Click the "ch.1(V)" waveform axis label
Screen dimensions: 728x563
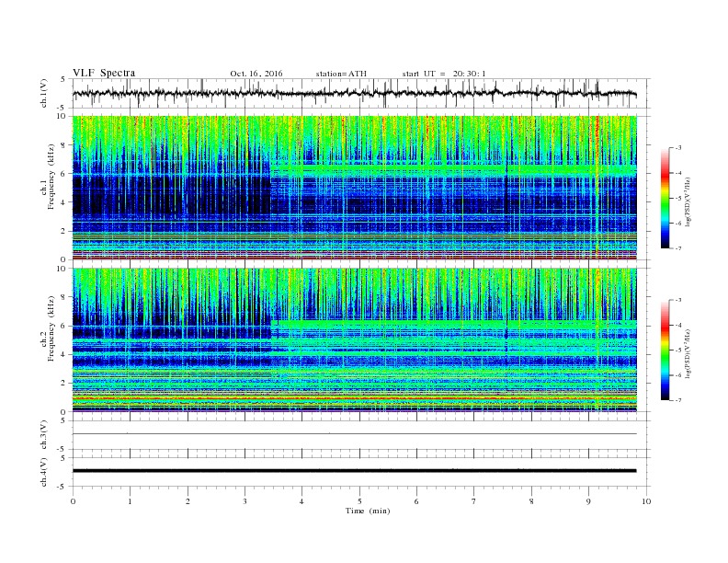point(44,94)
